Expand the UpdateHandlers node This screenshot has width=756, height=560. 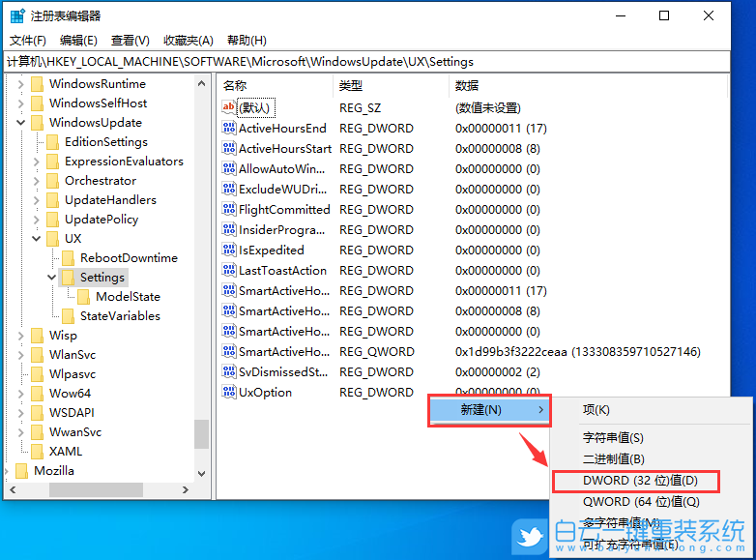coord(36,199)
